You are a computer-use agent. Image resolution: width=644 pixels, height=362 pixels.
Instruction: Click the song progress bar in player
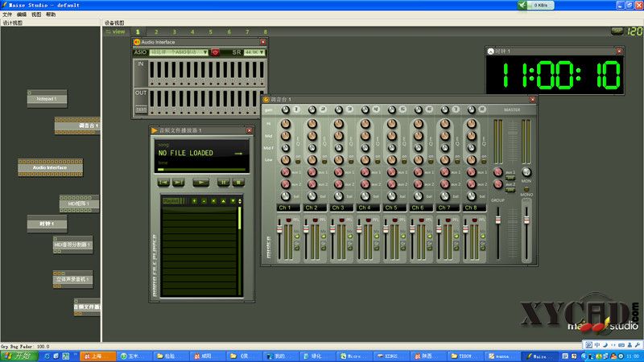pos(202,169)
